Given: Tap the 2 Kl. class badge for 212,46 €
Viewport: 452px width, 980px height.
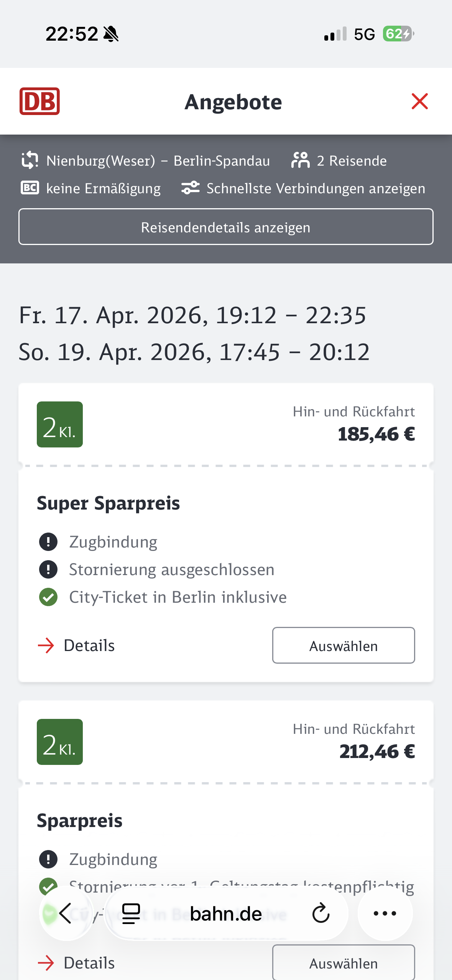Looking at the screenshot, I should [60, 742].
